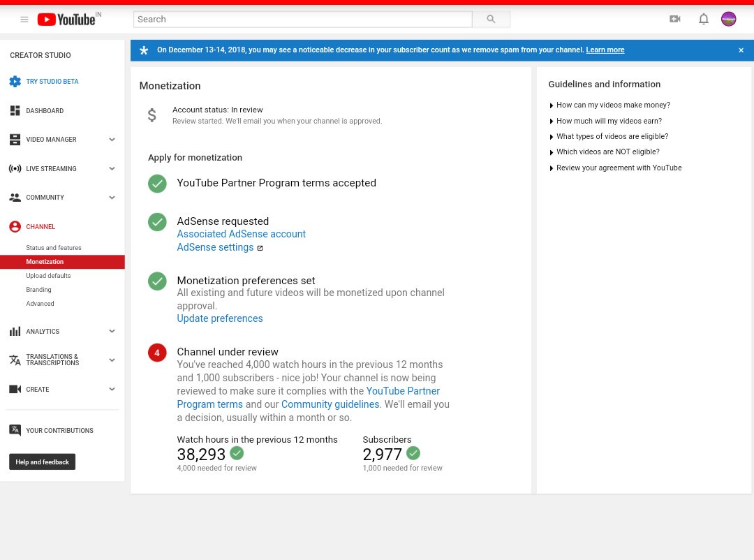Expand the Video Manager chevron
Screen dimensions: 754x560
(x=112, y=140)
